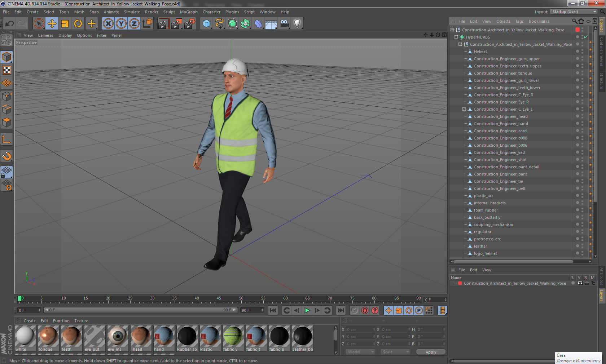Image resolution: width=606 pixels, height=364 pixels.
Task: Open the Sculpt menu
Action: (x=169, y=12)
